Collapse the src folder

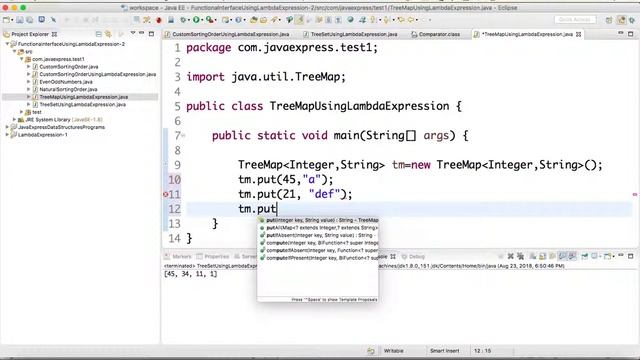[14, 51]
